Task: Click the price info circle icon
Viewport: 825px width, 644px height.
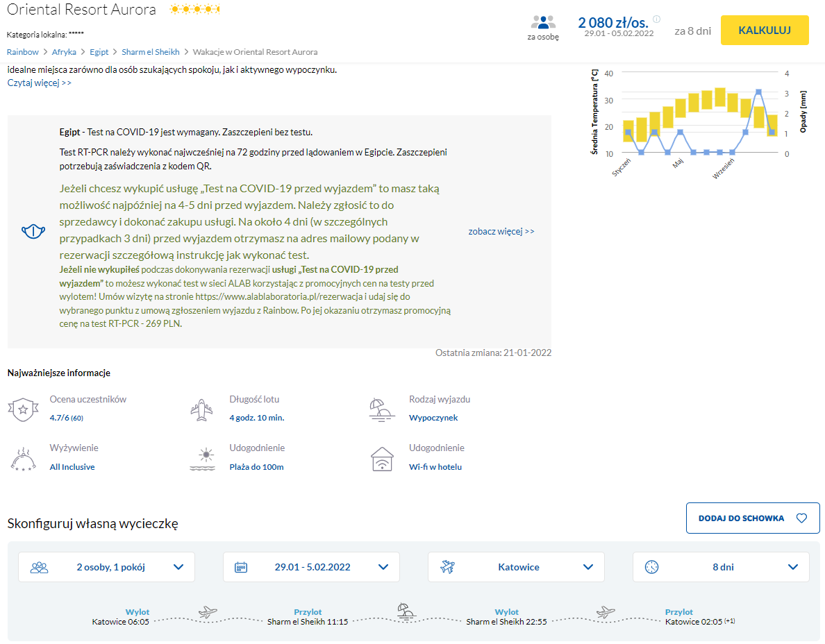Action: point(657,19)
